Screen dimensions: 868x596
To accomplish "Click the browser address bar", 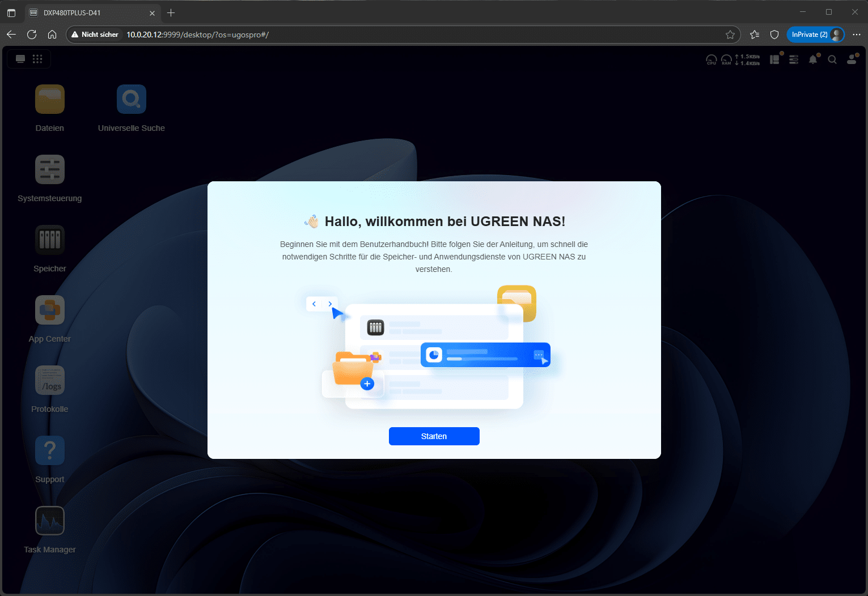I will pos(397,35).
